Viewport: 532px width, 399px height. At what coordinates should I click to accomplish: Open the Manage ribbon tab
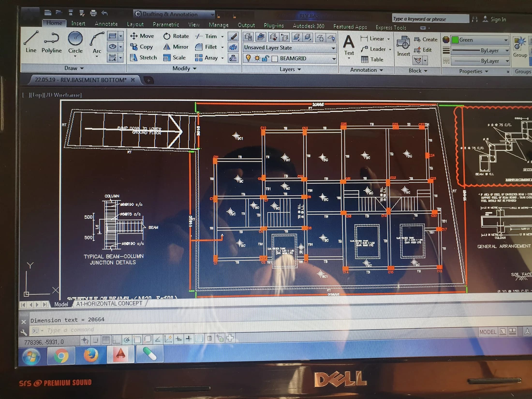[219, 25]
